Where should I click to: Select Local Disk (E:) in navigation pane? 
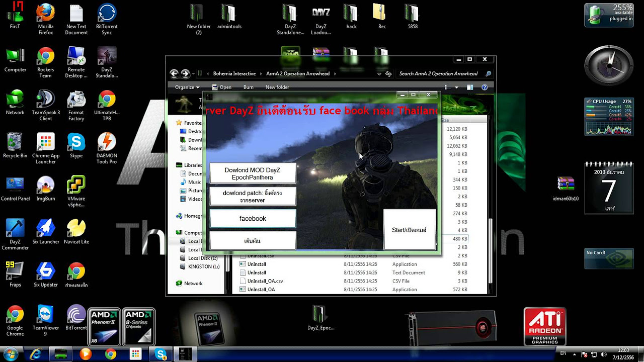point(198,258)
